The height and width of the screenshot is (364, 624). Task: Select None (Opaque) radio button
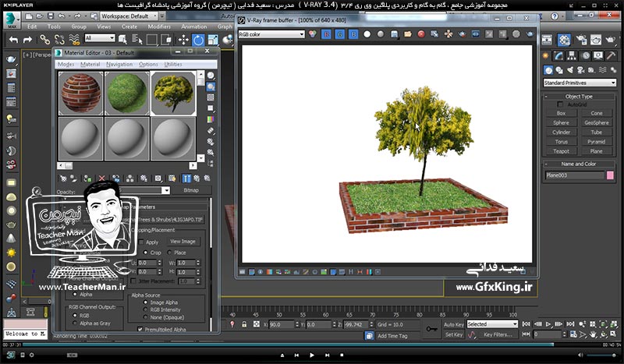146,317
